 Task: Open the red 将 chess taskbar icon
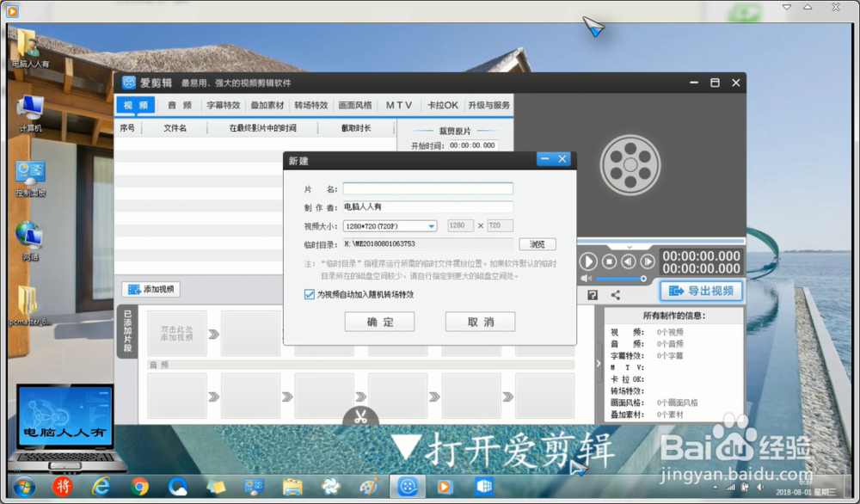(63, 487)
